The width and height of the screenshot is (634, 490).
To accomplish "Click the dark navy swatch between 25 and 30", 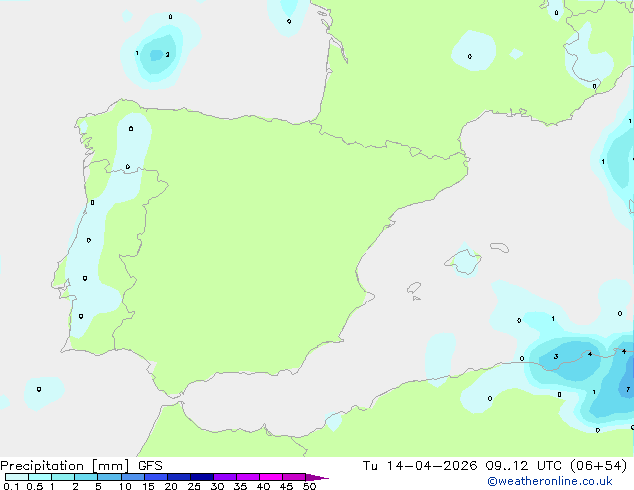I will [202, 477].
